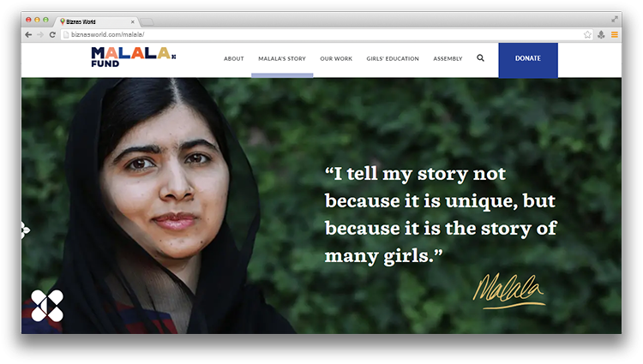Click the extension icon beside the bookmark star
The width and height of the screenshot is (643, 364).
pyautogui.click(x=601, y=35)
